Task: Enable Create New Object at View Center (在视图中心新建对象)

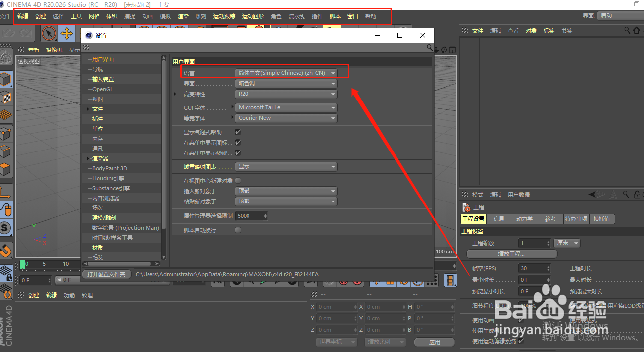Action: point(238,180)
